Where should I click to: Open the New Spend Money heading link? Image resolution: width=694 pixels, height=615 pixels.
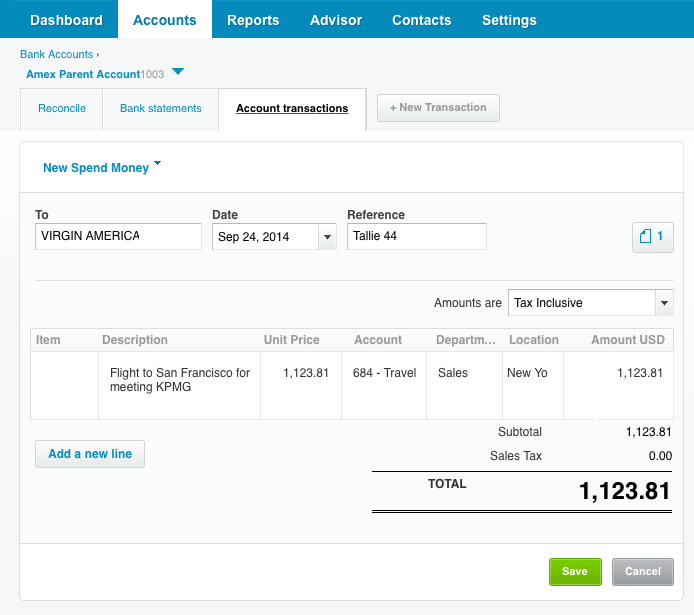(x=96, y=168)
